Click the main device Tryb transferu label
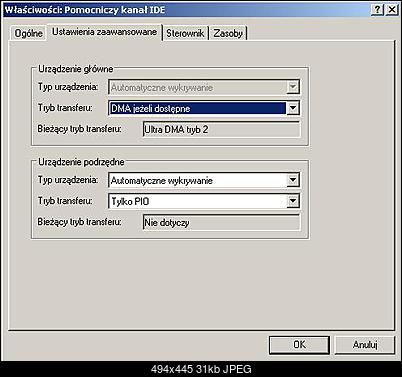 coord(65,108)
